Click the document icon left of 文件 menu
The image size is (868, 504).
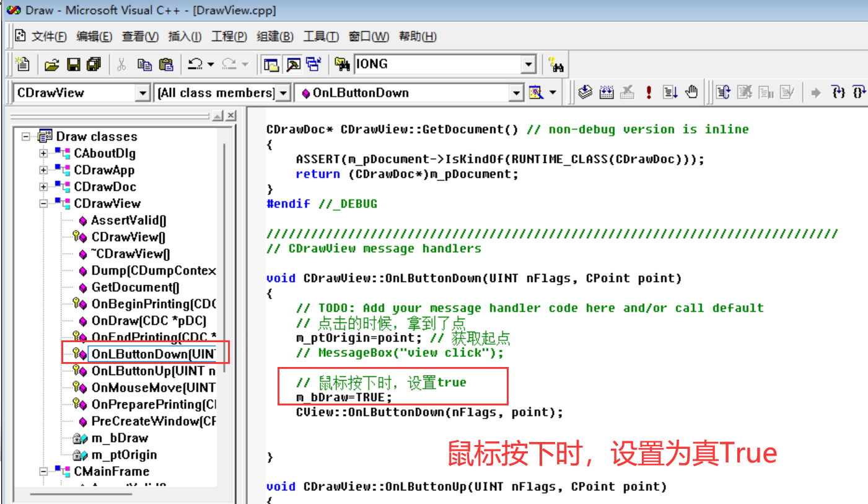[x=20, y=36]
